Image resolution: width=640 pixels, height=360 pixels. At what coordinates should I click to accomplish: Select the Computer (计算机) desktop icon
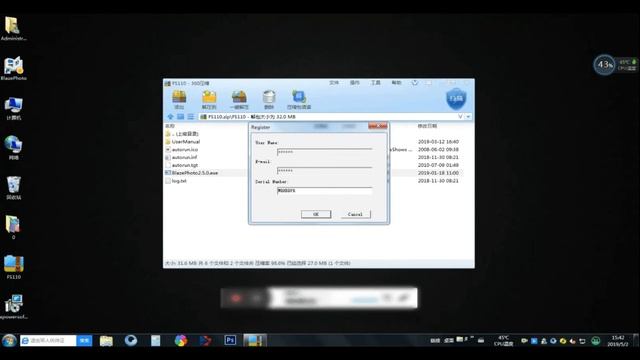(x=13, y=108)
